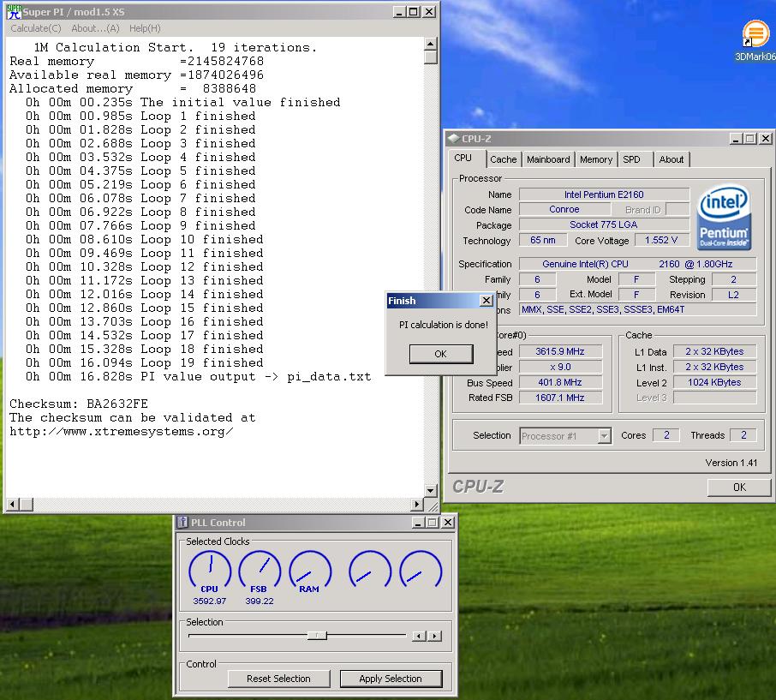The height and width of the screenshot is (700, 776).
Task: Click the CPU-Z title bar icon
Action: coord(453,138)
